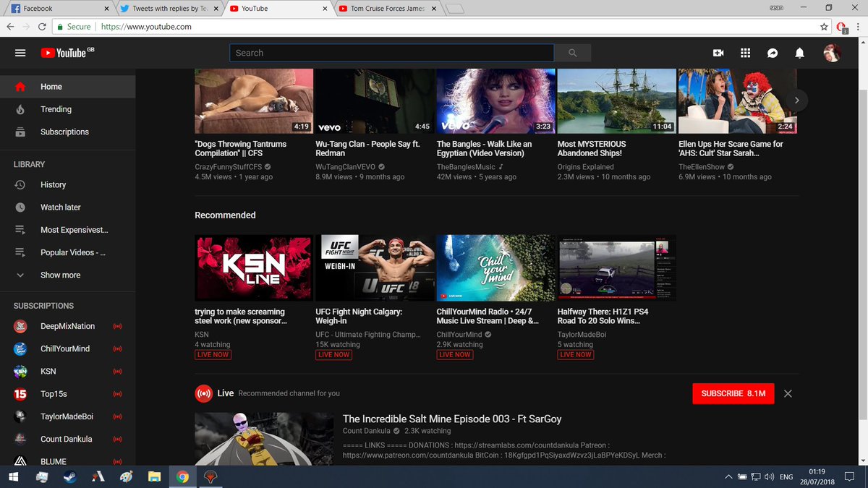
Task: Open the YouTube apps grid icon
Action: pos(745,53)
